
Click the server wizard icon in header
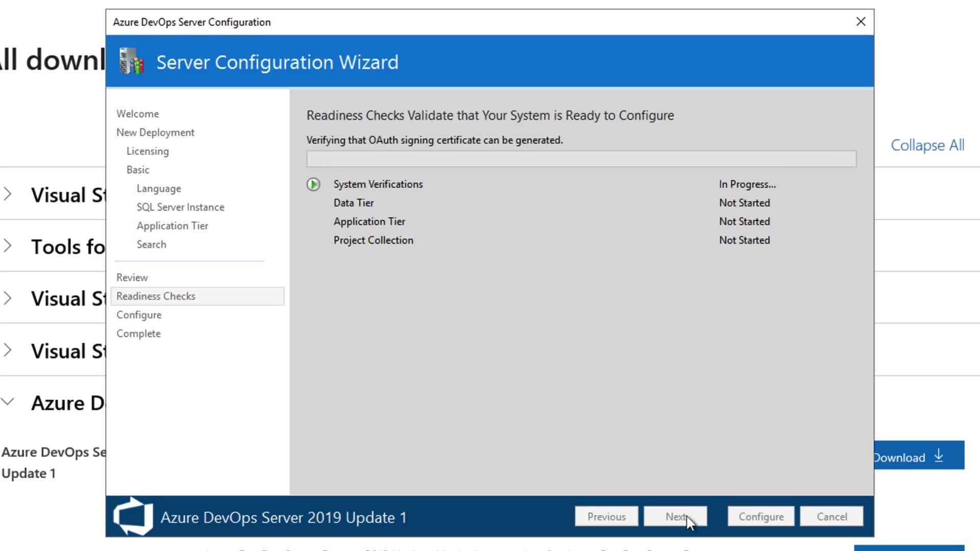tap(131, 61)
